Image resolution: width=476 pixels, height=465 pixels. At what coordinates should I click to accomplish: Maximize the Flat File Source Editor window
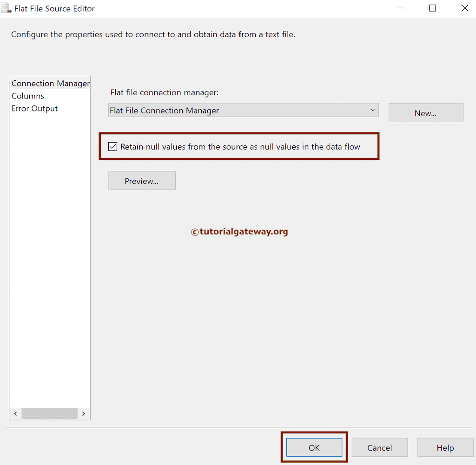(432, 8)
